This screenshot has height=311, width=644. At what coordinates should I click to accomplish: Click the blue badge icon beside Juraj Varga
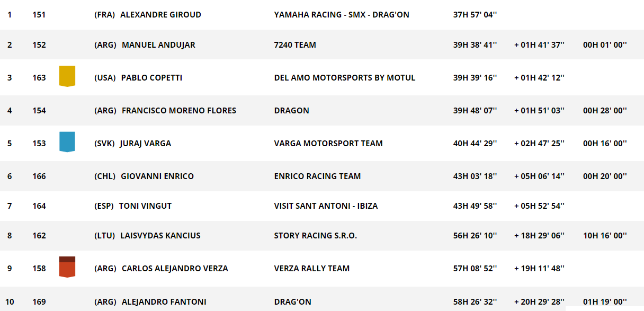tap(67, 142)
